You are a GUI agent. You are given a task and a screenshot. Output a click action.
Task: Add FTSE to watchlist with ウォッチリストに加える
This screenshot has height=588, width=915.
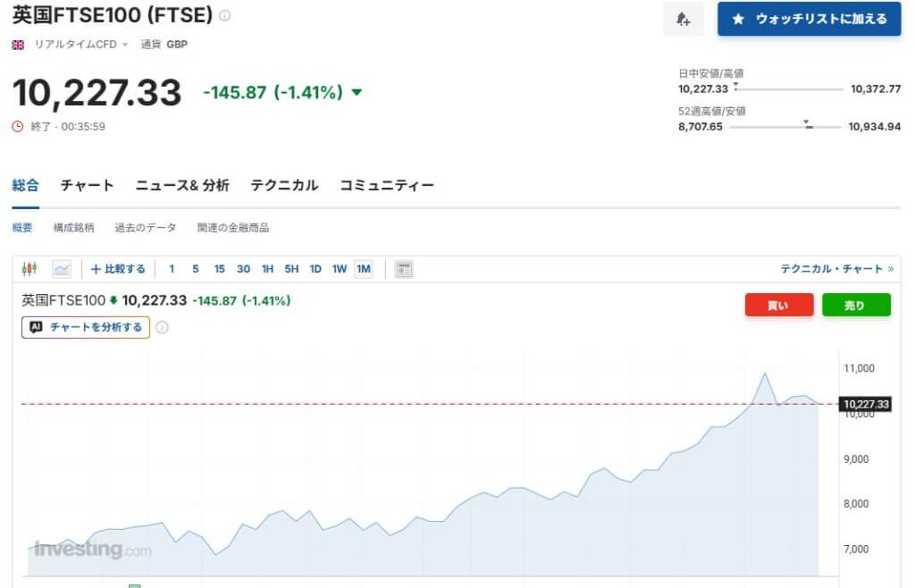coord(810,20)
